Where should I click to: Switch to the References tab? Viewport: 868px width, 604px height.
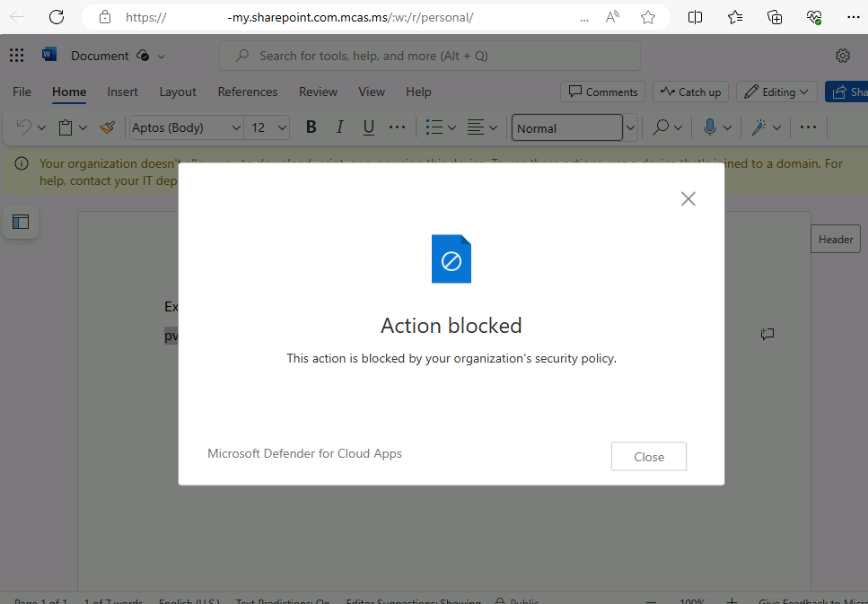(248, 92)
